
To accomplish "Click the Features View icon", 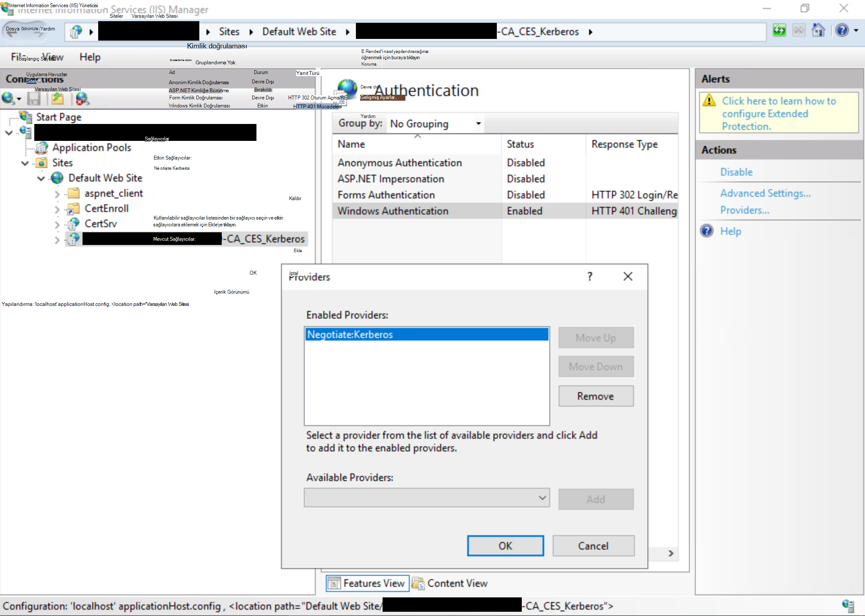I will [334, 583].
